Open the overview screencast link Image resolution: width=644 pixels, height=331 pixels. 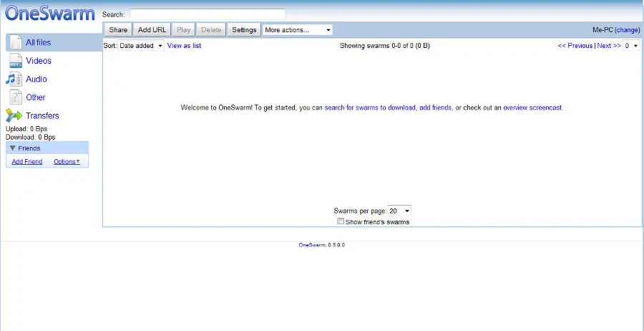click(x=532, y=107)
